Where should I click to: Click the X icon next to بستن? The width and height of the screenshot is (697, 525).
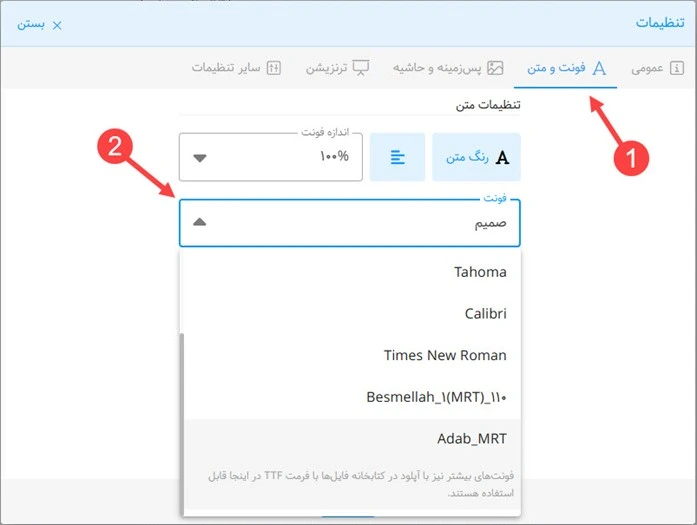[57, 24]
